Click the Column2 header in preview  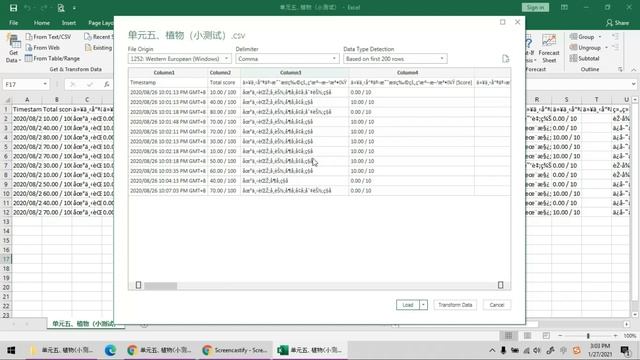click(220, 73)
